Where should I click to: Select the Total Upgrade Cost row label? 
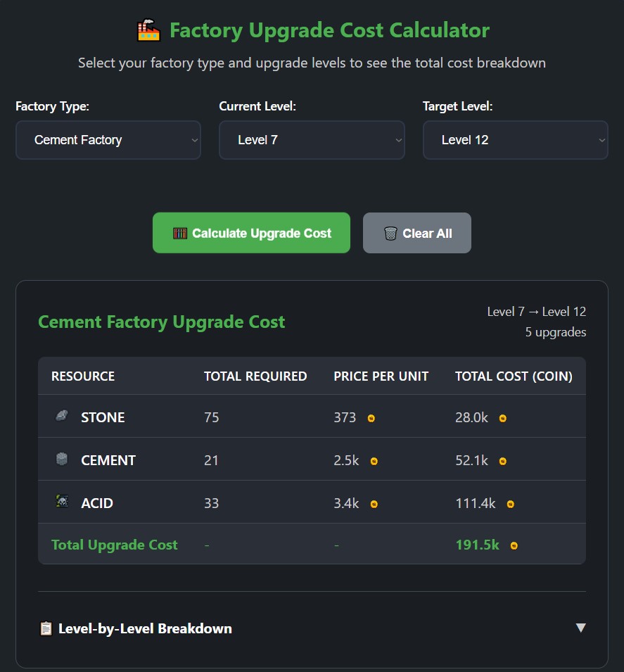[x=115, y=545]
